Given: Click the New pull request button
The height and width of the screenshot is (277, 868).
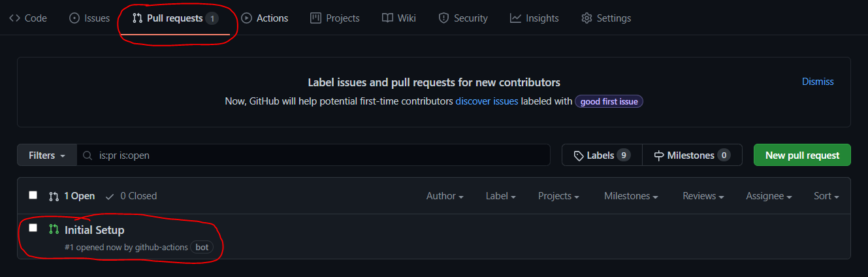Looking at the screenshot, I should [x=802, y=155].
